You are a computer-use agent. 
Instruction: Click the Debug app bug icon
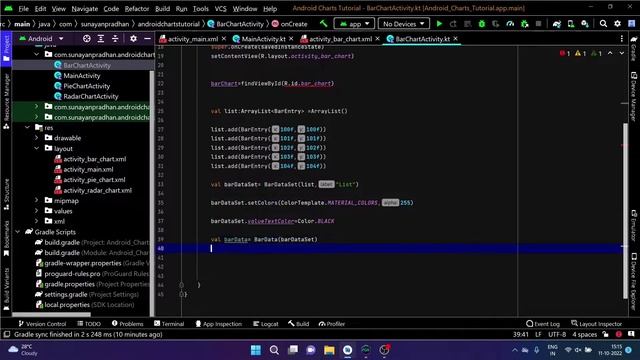[482, 24]
